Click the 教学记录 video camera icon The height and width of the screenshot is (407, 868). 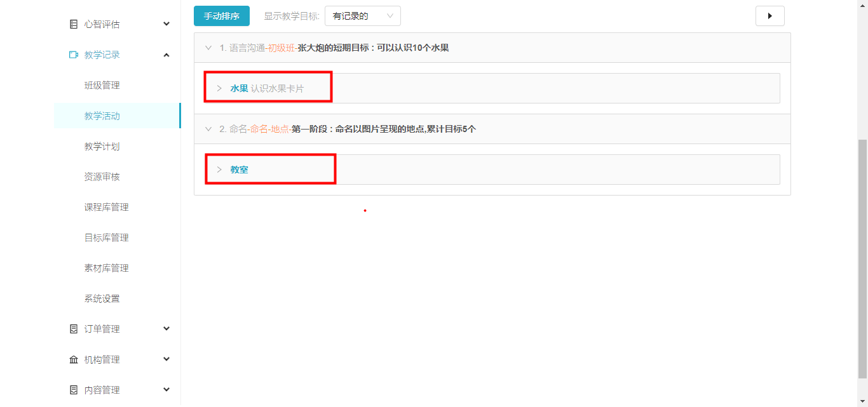[x=74, y=55]
